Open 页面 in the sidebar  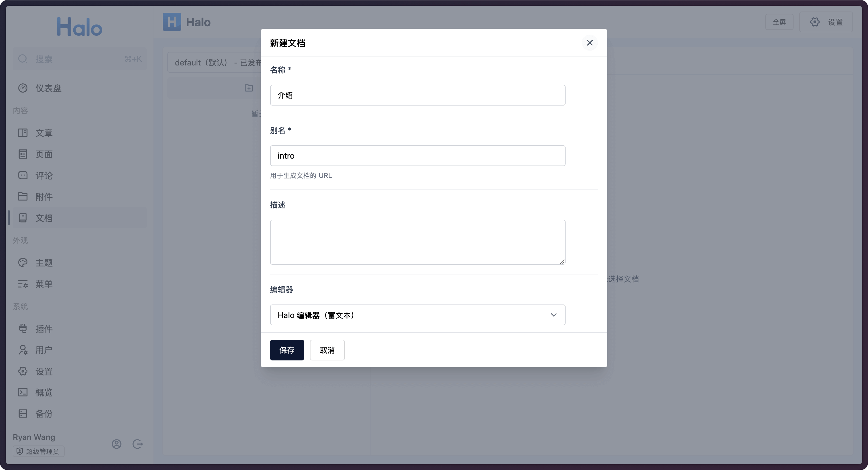coord(80,155)
